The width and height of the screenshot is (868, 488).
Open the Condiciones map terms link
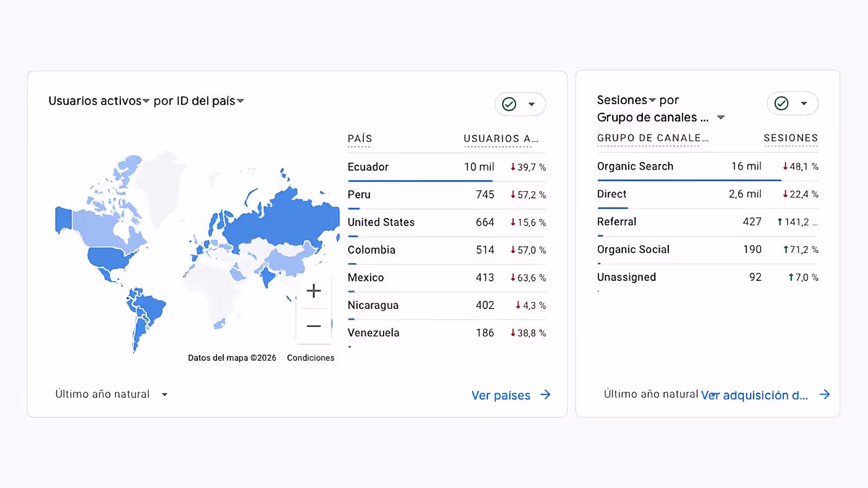pos(310,358)
